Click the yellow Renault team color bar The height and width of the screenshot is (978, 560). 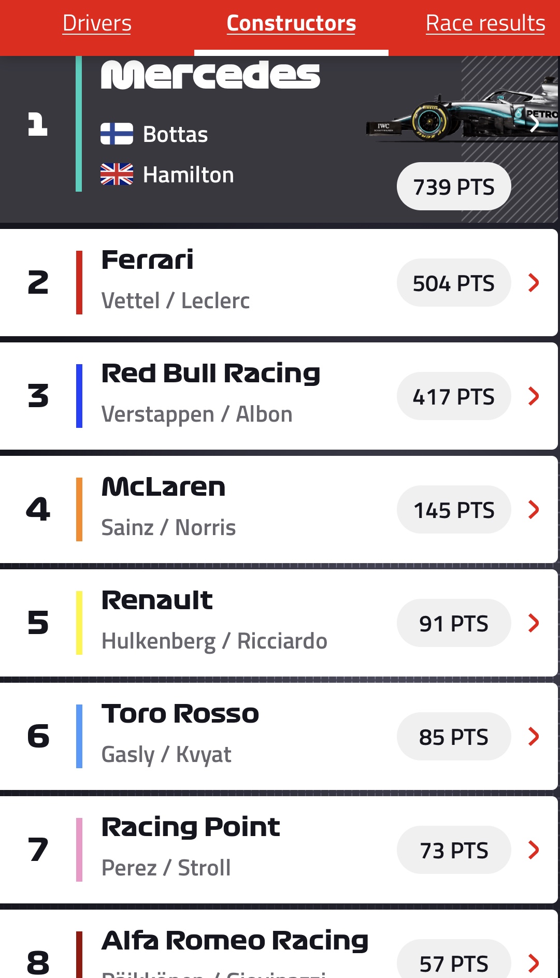(79, 623)
